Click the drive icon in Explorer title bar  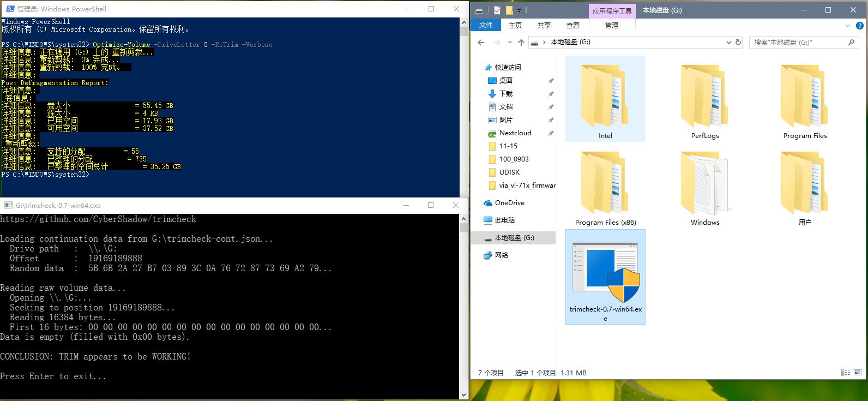[479, 10]
